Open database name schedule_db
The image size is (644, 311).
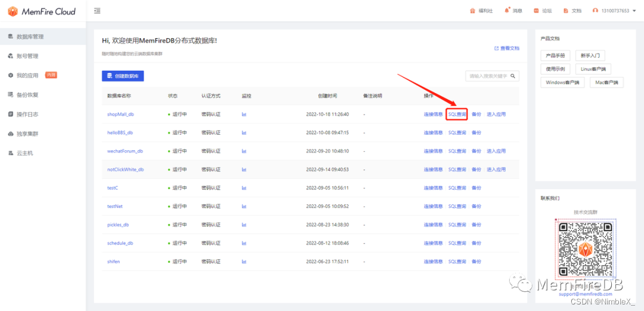point(120,243)
